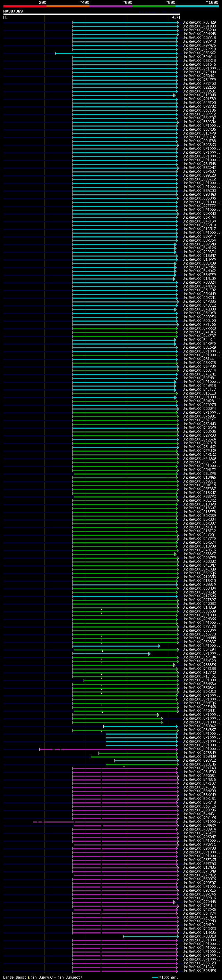Click the short cyan bar of UniRef100_A0QB18
Viewport: 222px width, 980px height.
coord(150,936)
